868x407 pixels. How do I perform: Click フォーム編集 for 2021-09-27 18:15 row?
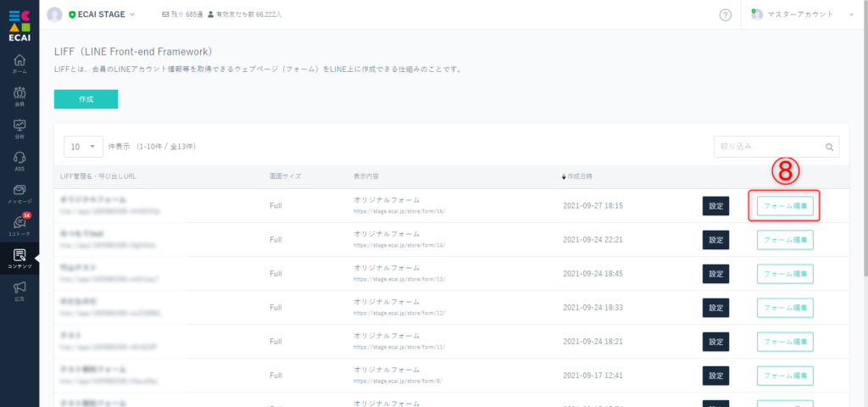785,206
